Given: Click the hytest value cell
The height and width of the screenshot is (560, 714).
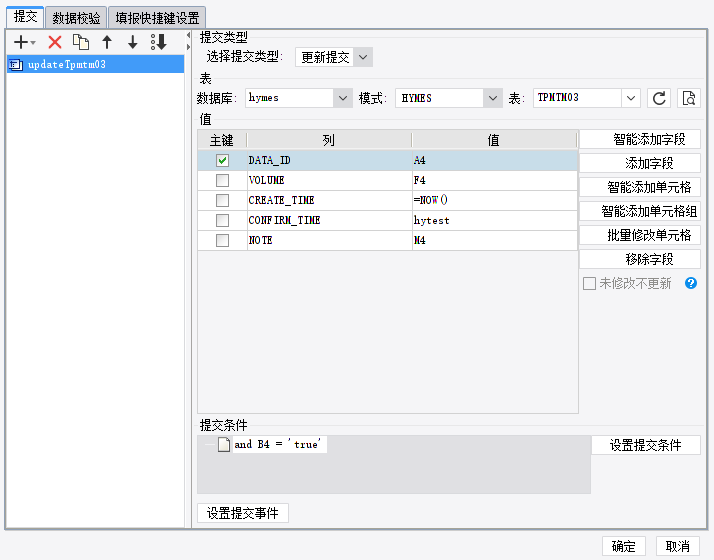Looking at the screenshot, I should point(495,220).
